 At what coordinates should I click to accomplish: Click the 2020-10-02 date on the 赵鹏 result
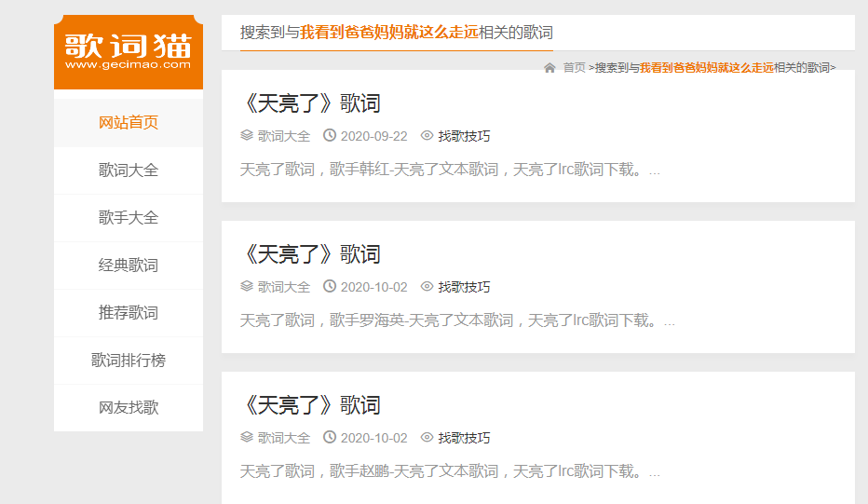click(373, 438)
